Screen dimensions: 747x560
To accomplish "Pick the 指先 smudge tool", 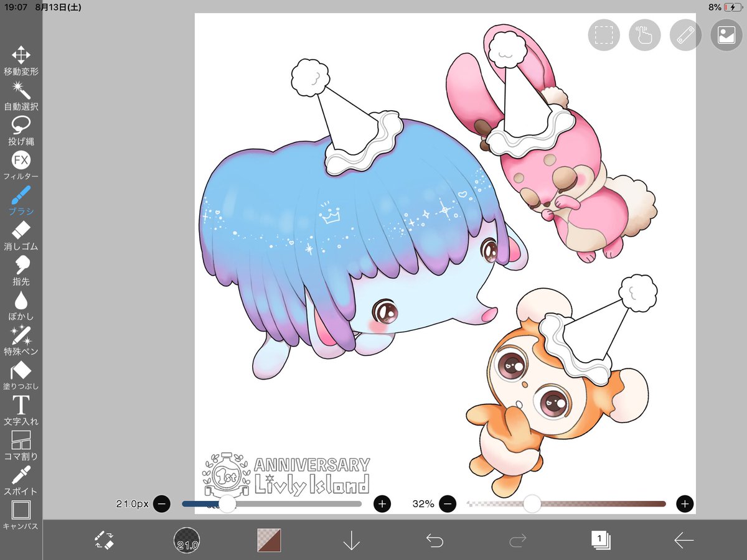I will point(21,270).
